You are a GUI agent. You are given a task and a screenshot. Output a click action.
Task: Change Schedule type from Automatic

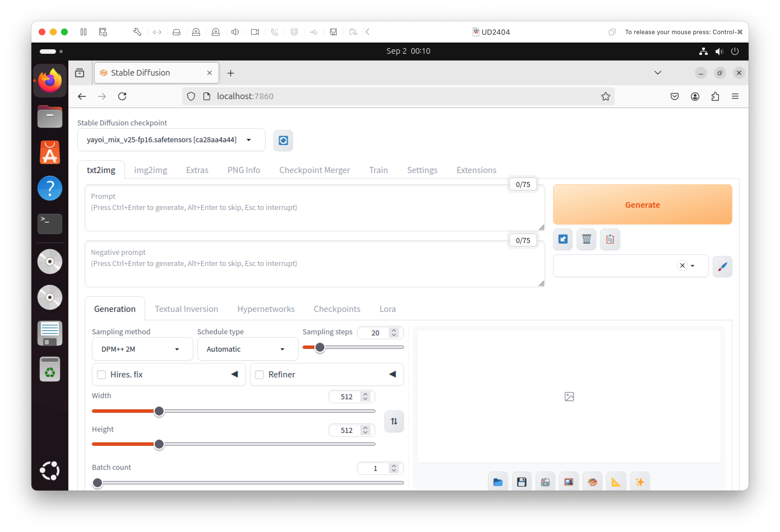(x=247, y=349)
